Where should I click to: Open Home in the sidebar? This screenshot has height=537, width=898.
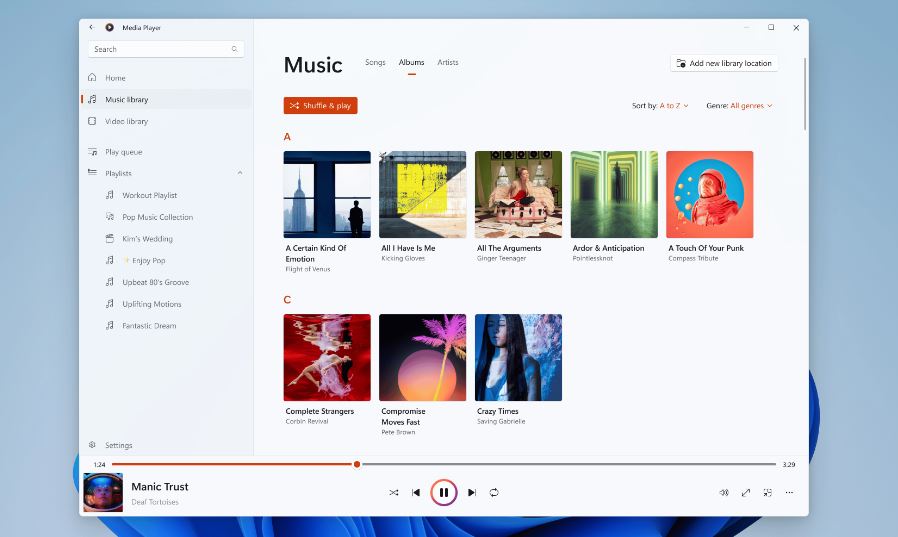(x=167, y=77)
